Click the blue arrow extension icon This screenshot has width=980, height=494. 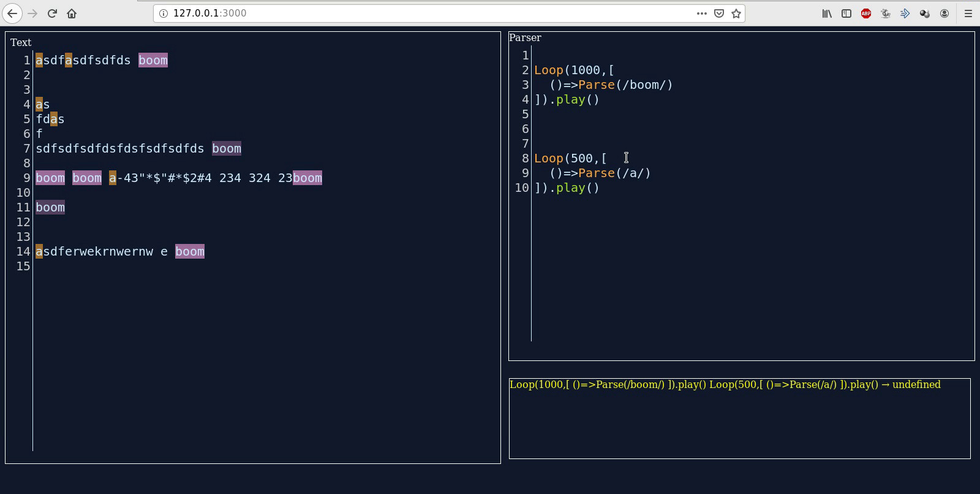pos(905,13)
